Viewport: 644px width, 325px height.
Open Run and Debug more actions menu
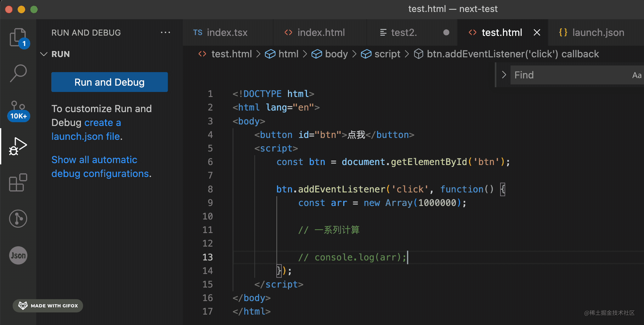point(165,32)
